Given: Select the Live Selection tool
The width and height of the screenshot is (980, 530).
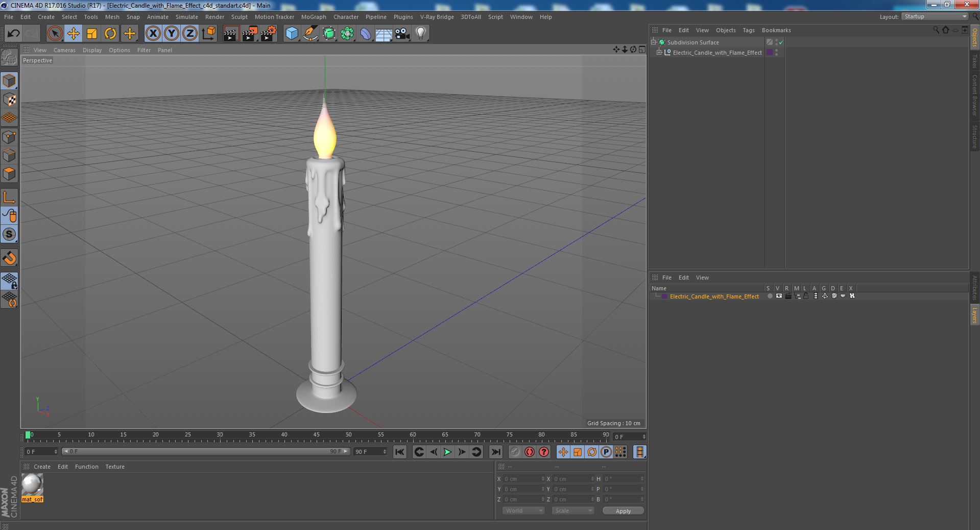Looking at the screenshot, I should pos(55,34).
